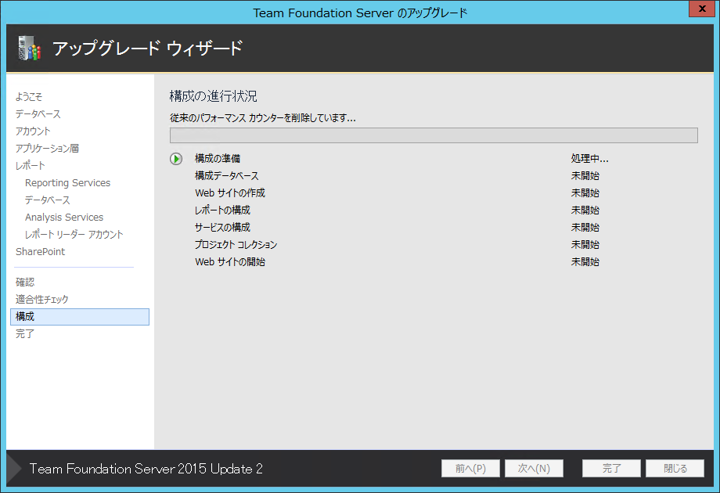
Task: Switch to the 適合性チェック step
Action: point(42,299)
